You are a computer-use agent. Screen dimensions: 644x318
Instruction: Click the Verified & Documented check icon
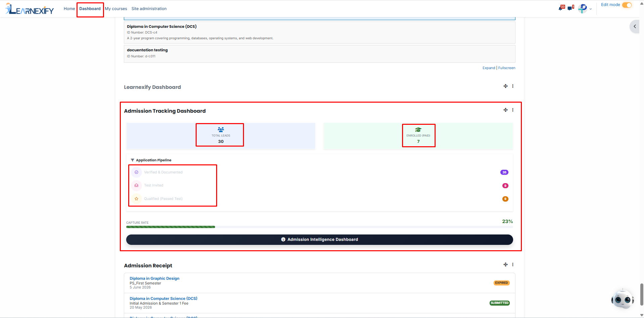[x=136, y=172]
